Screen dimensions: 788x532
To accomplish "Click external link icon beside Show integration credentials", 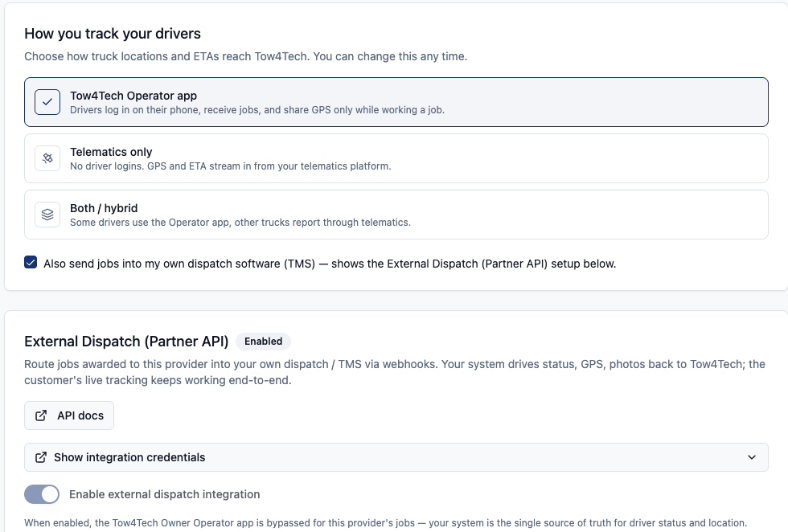I will tap(41, 457).
